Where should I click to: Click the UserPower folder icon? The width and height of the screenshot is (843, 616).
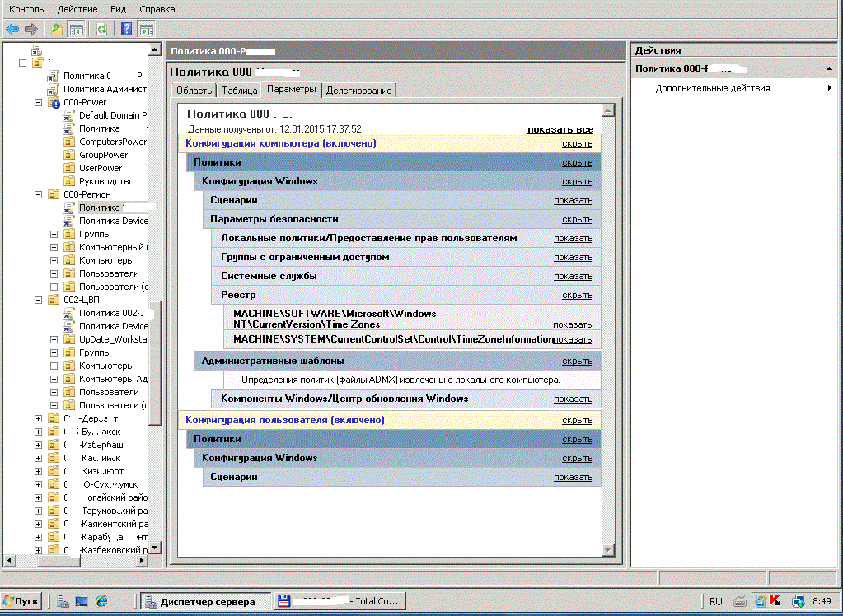(69, 168)
